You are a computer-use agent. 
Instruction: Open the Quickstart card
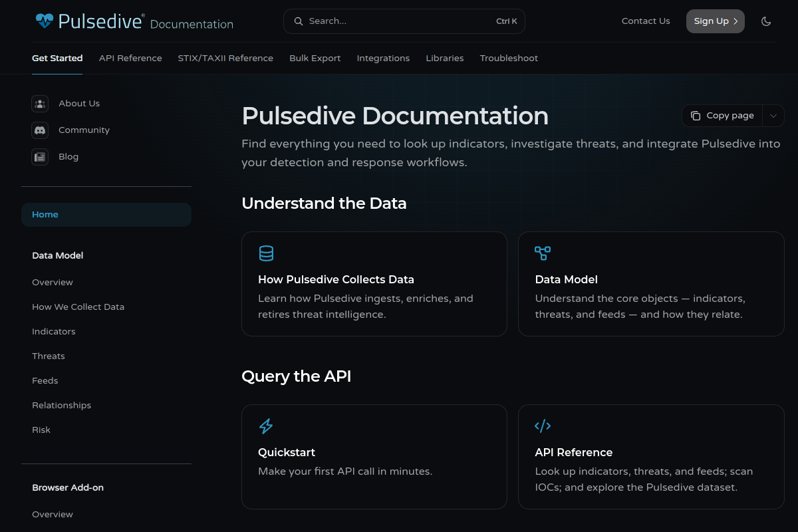pos(374,457)
